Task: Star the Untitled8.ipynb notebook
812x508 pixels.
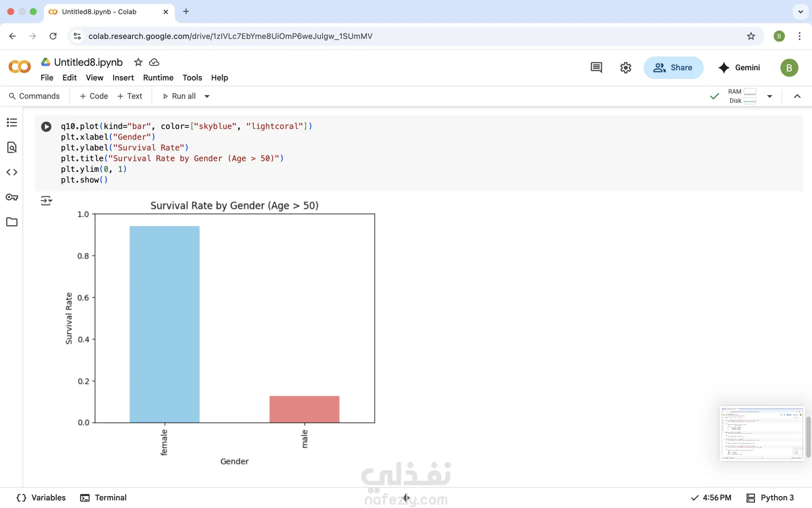Action: click(x=138, y=62)
